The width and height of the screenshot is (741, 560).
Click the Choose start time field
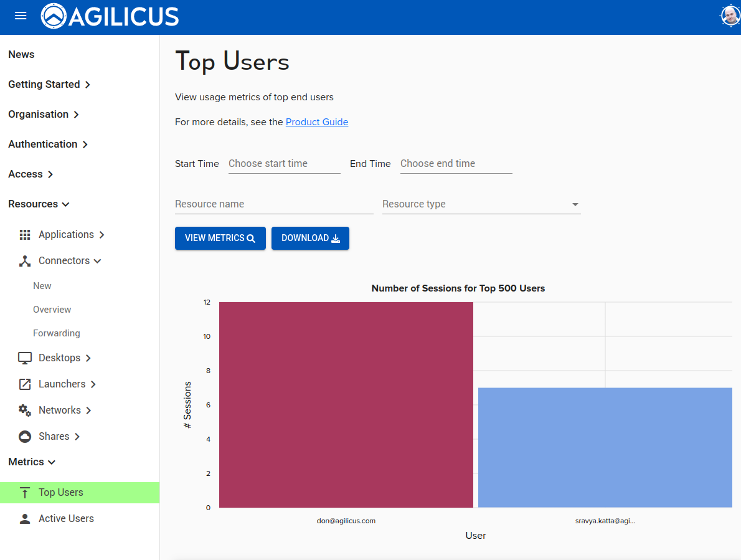(284, 164)
